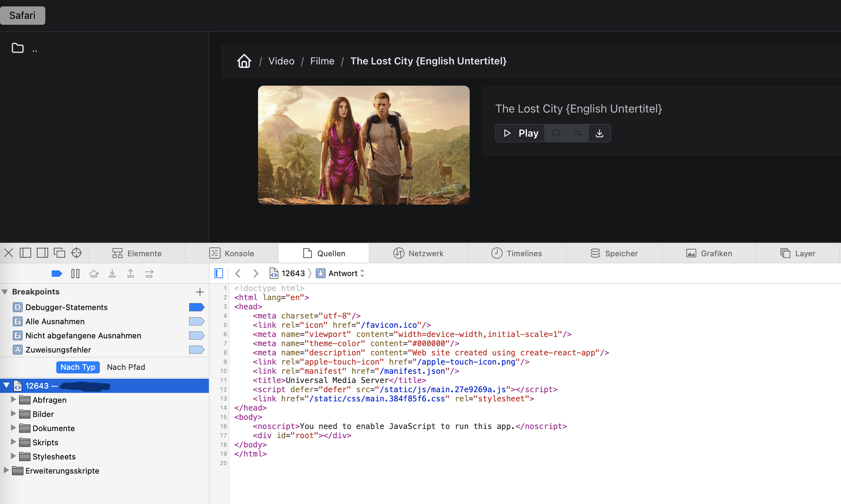Click the parent folder icon
This screenshot has width=841, height=504.
click(x=18, y=48)
